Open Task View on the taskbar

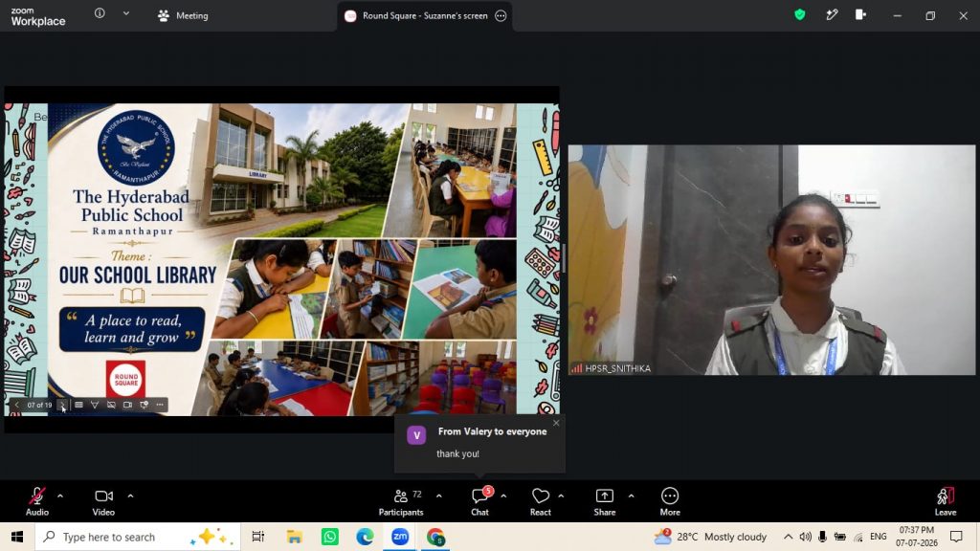[257, 537]
